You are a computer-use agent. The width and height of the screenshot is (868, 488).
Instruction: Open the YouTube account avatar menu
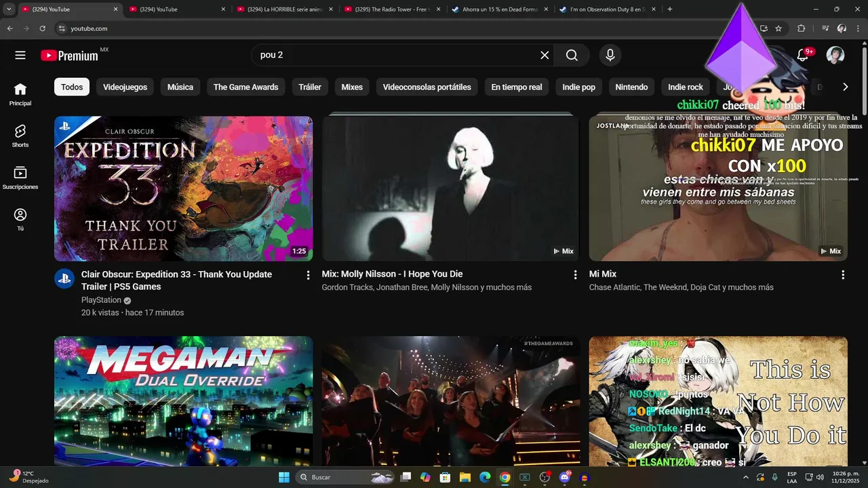point(835,56)
